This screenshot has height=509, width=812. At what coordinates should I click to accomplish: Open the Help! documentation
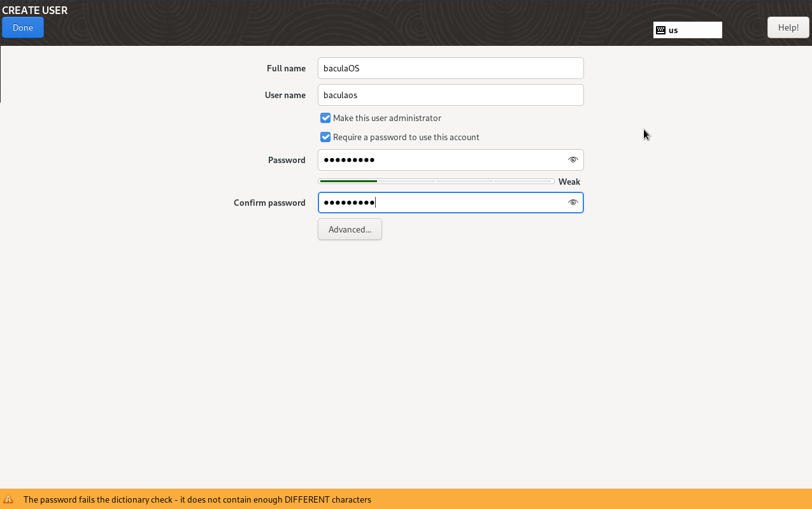[x=788, y=27]
